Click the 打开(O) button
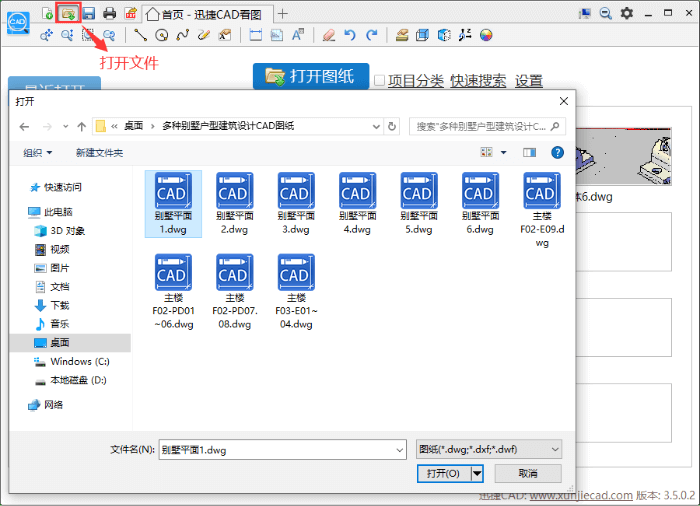The width and height of the screenshot is (700, 506). [x=444, y=473]
